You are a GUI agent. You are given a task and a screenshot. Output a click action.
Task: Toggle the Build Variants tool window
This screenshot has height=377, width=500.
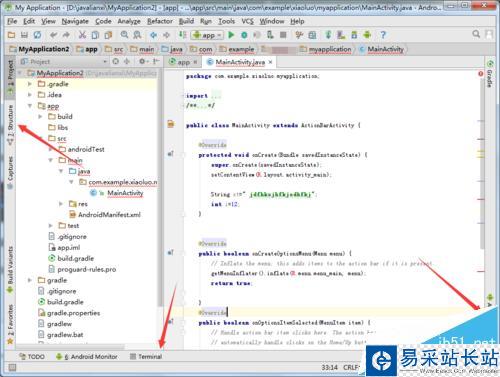coord(10,269)
